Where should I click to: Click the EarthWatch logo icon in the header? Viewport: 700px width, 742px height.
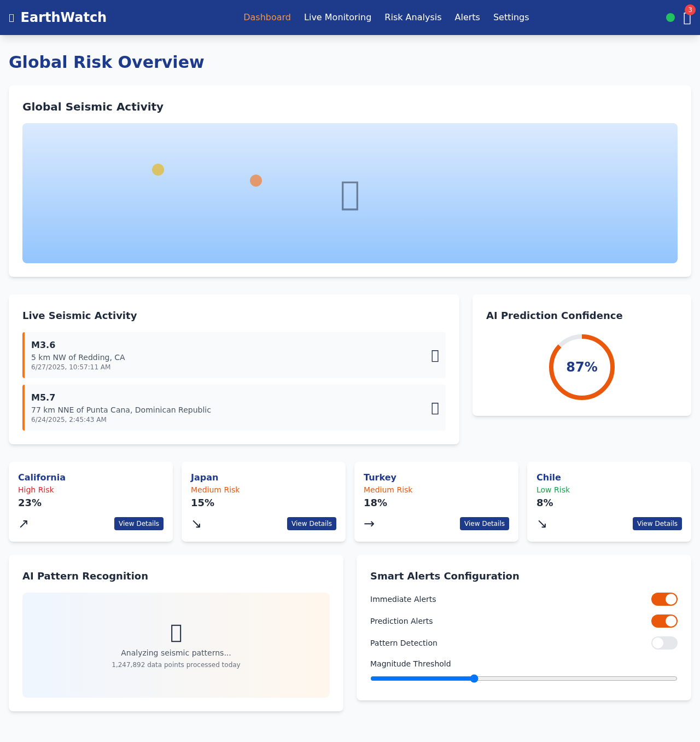(x=11, y=17)
